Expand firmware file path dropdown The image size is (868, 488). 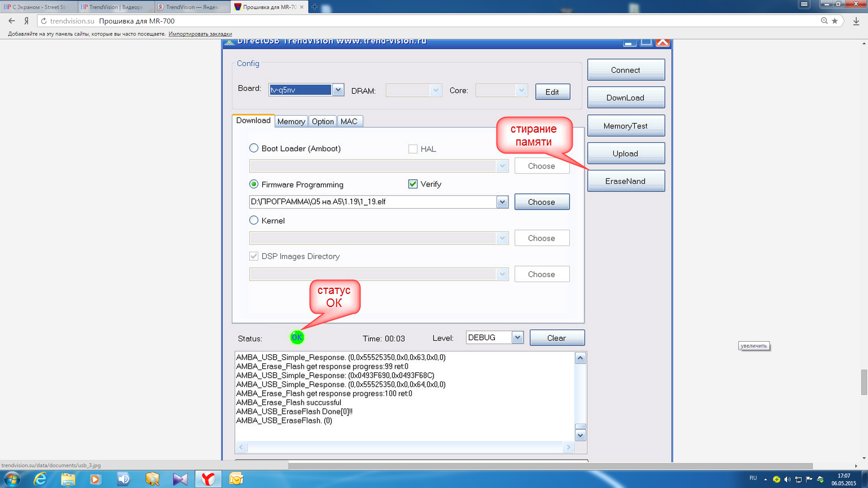point(502,202)
